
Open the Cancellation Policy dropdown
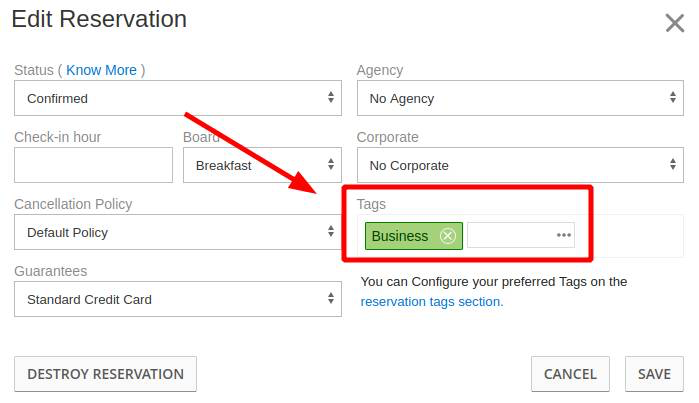(178, 232)
